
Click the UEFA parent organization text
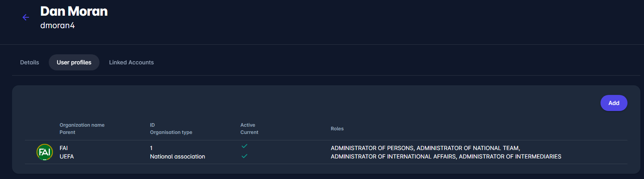66,156
